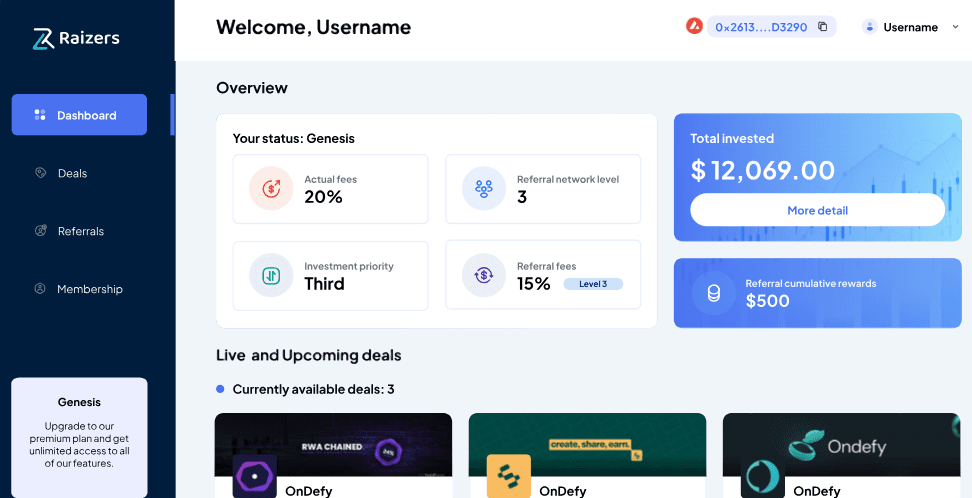This screenshot has width=972, height=498.
Task: Click the Membership person icon in sidebar
Action: pyautogui.click(x=40, y=288)
